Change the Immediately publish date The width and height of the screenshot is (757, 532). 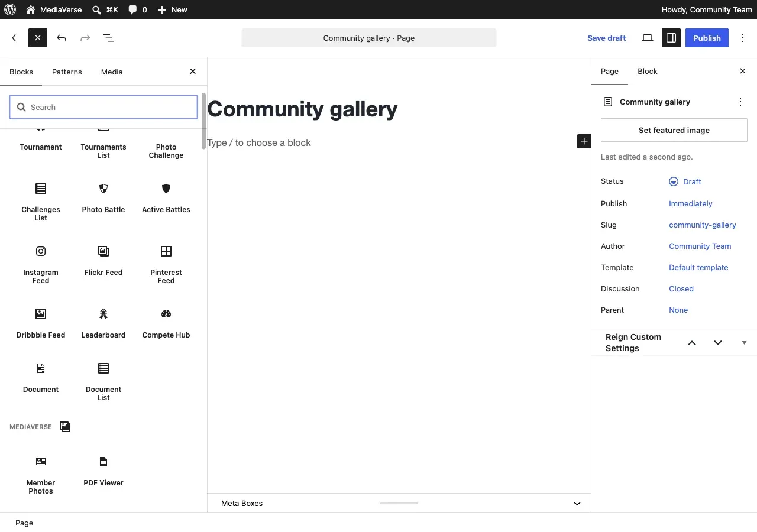click(x=691, y=203)
